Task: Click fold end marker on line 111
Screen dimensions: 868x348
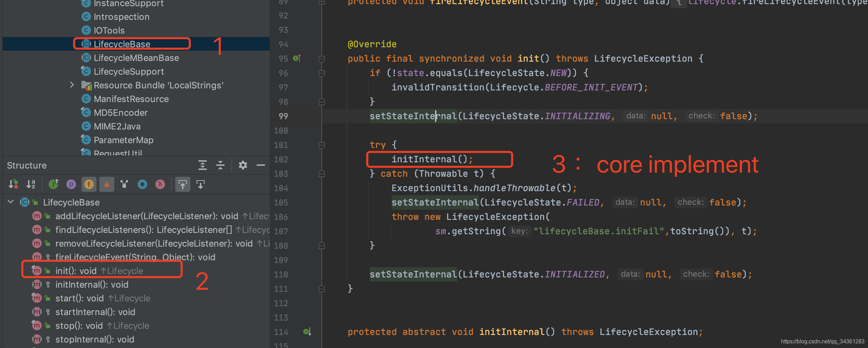Action: click(321, 288)
